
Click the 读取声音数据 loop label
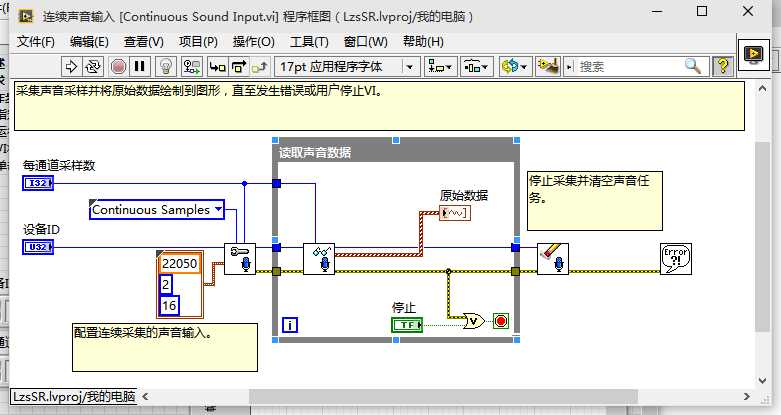315,152
